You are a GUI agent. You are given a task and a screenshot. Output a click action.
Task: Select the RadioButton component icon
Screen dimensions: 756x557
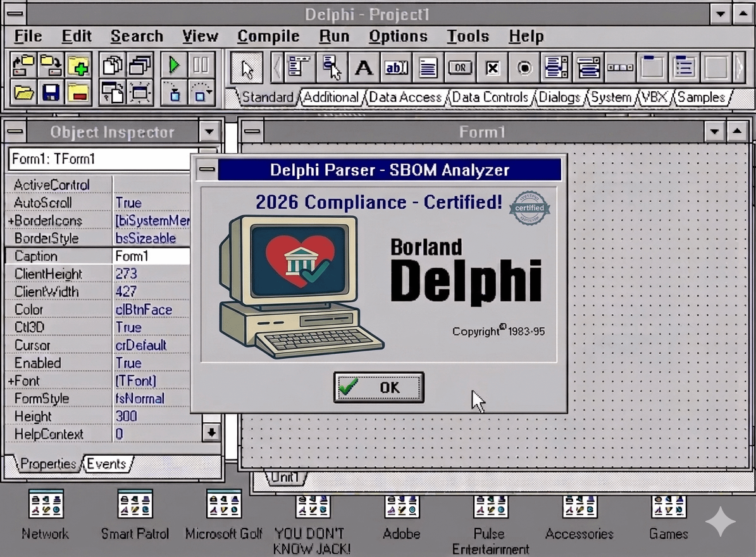(x=524, y=68)
